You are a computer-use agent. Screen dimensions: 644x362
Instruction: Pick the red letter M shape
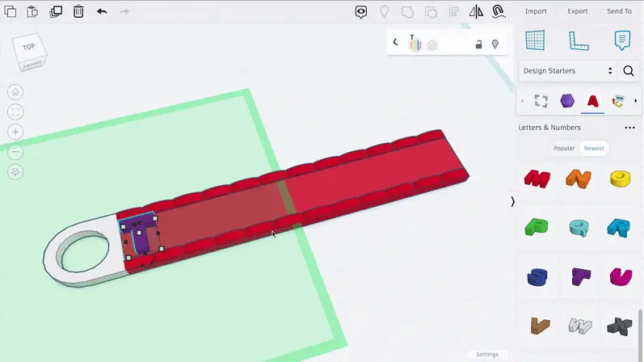pos(537,179)
